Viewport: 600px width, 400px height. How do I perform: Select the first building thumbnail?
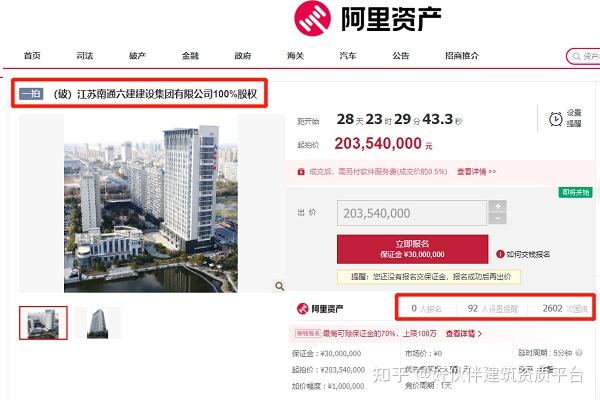click(x=43, y=323)
